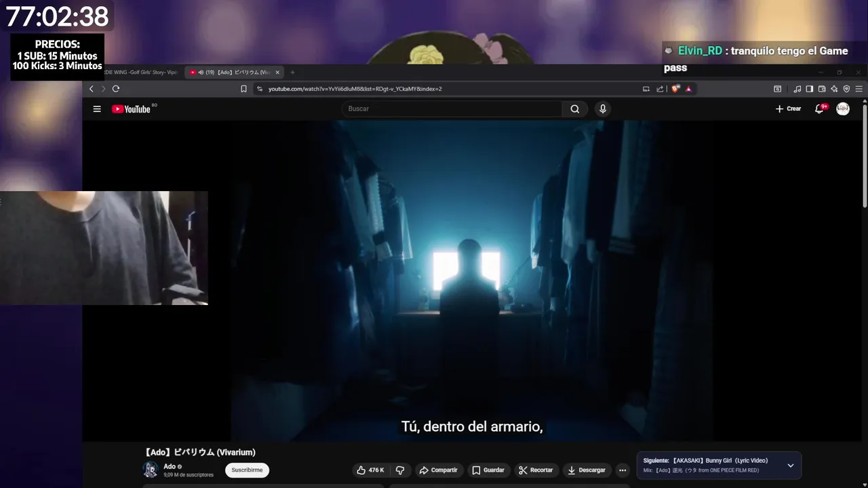The height and width of the screenshot is (488, 868).
Task: Open the notifications bell
Action: 819,109
